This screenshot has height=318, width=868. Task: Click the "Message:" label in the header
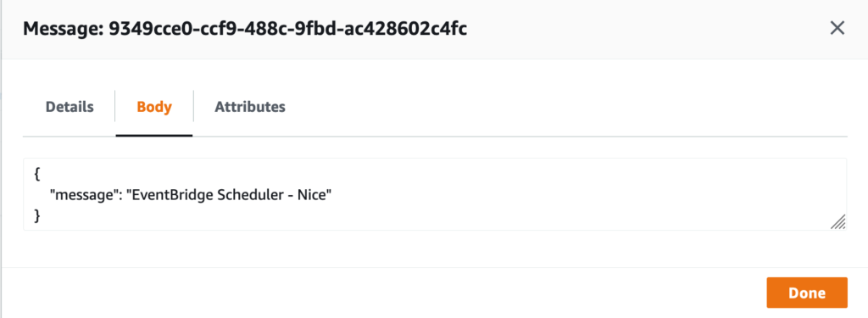63,29
